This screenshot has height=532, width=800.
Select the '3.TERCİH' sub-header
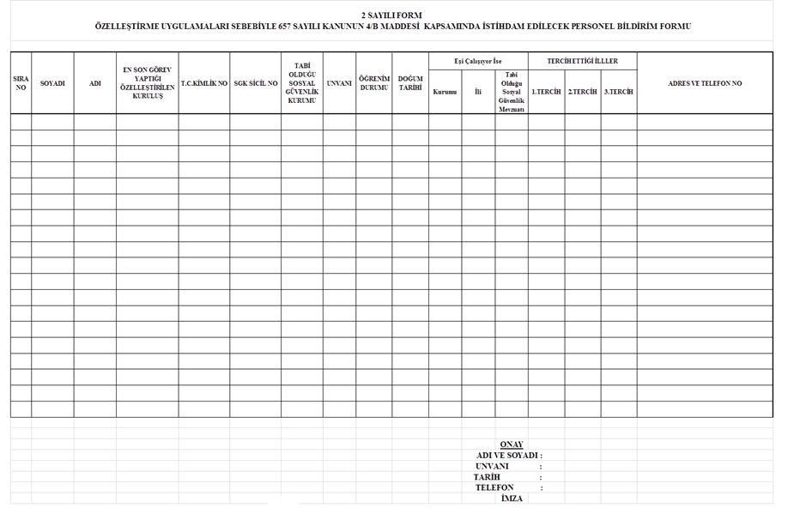tap(619, 92)
